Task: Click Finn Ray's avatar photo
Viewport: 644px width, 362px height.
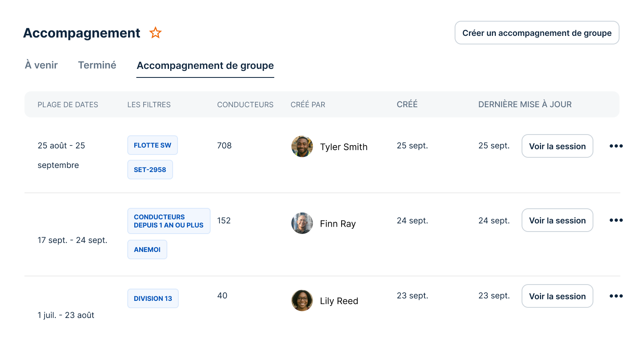Action: coord(302,223)
